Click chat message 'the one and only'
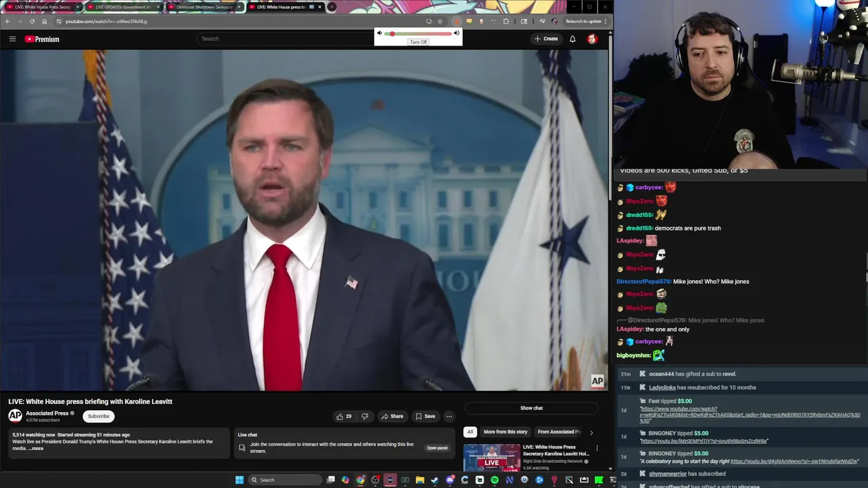Screen dimensions: 868x488 (667, 329)
